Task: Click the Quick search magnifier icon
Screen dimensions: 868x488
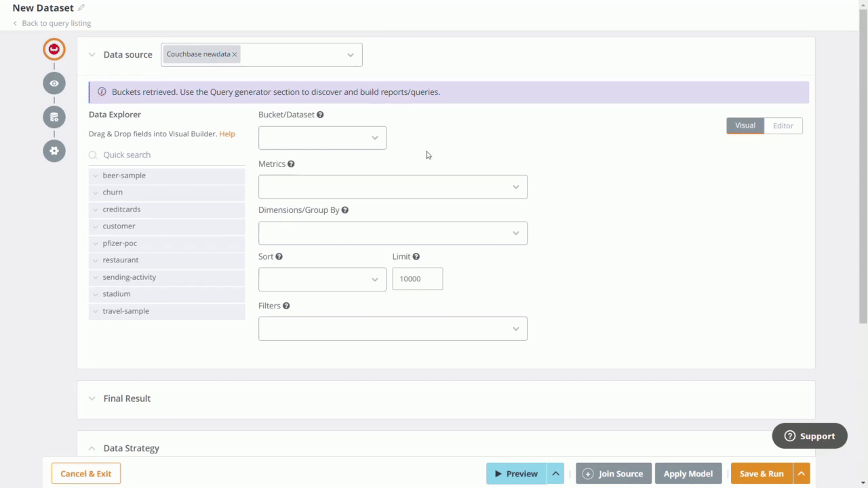Action: [92, 155]
